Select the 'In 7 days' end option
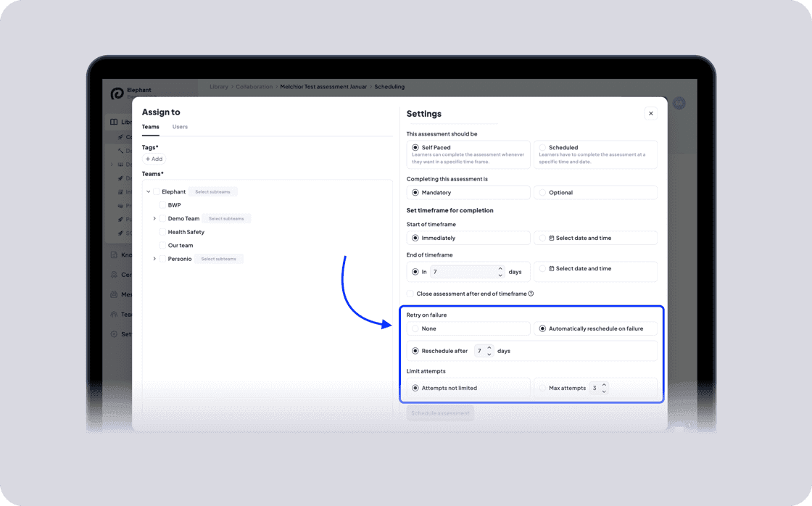 (415, 272)
